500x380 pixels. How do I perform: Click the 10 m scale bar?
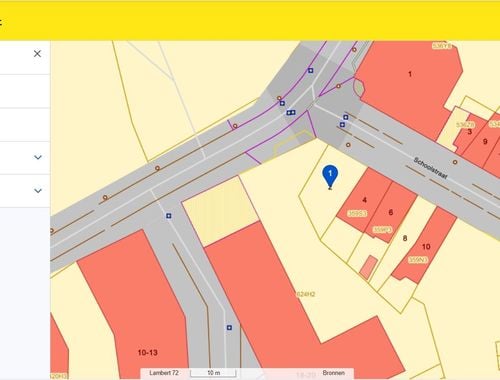[213, 373]
